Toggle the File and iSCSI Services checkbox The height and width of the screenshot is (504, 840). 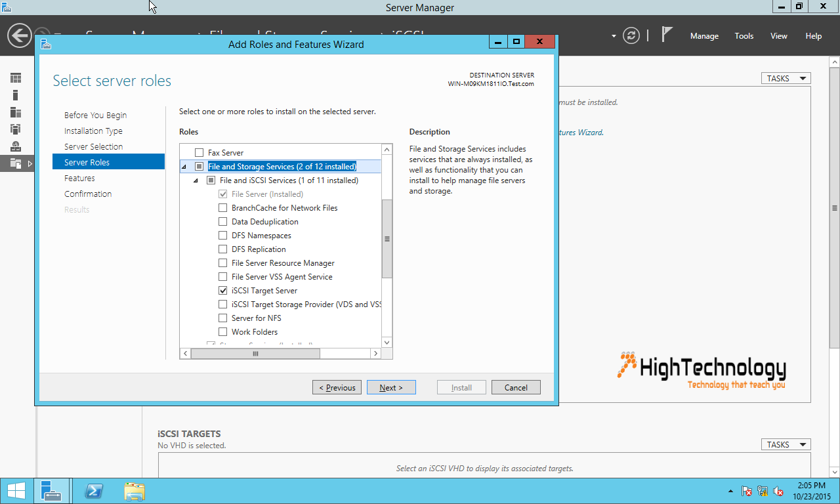tap(211, 180)
